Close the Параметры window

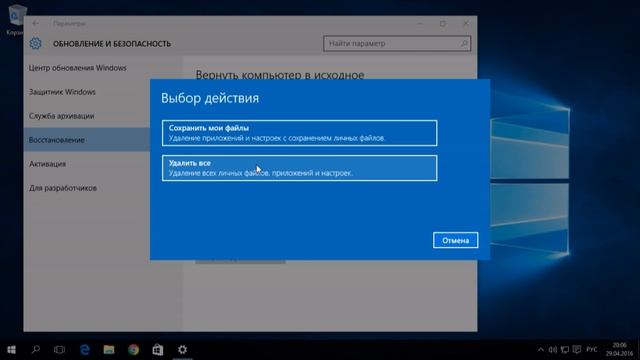466,23
